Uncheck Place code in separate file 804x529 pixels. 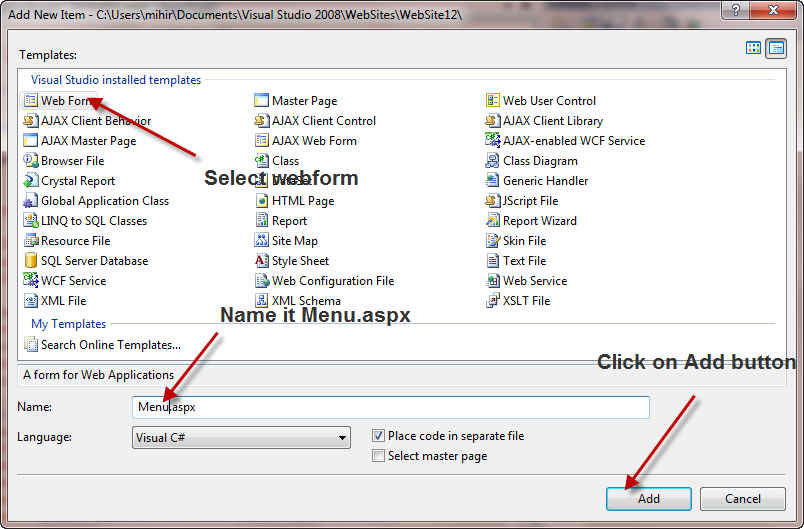(x=378, y=436)
